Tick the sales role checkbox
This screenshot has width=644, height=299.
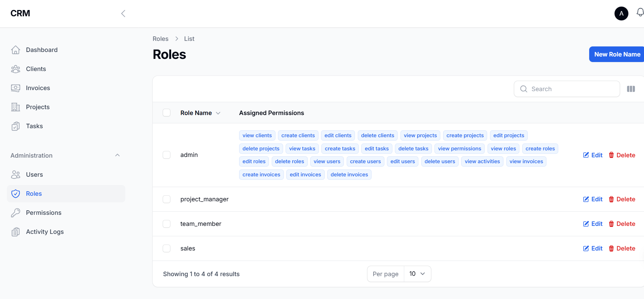click(167, 248)
